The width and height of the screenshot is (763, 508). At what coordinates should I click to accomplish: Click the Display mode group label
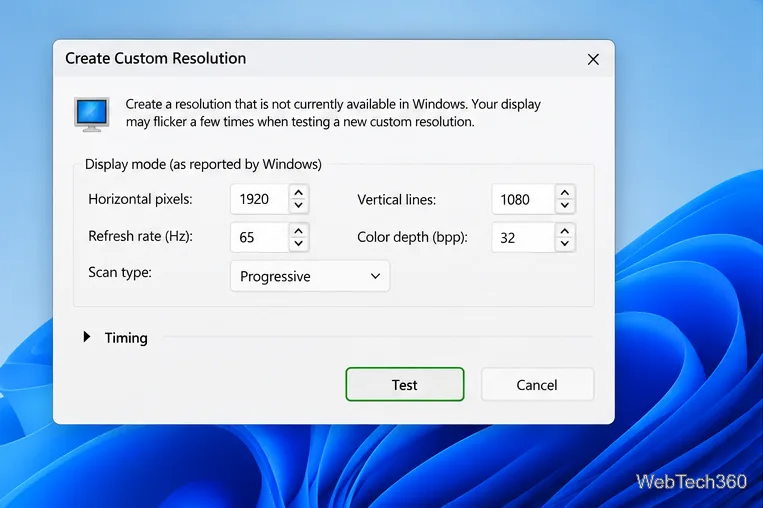tap(203, 164)
